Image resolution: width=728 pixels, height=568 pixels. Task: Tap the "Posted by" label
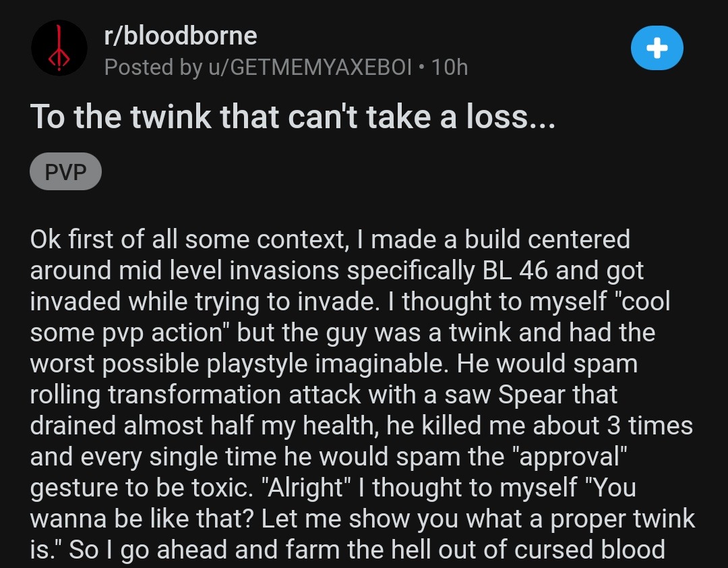(x=152, y=67)
